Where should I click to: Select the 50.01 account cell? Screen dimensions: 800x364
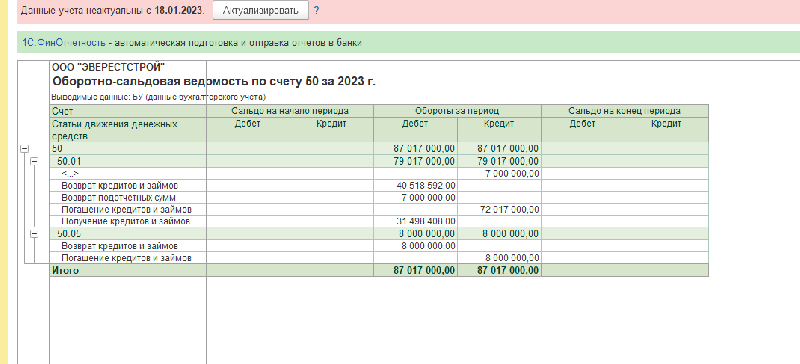pyautogui.click(x=128, y=161)
